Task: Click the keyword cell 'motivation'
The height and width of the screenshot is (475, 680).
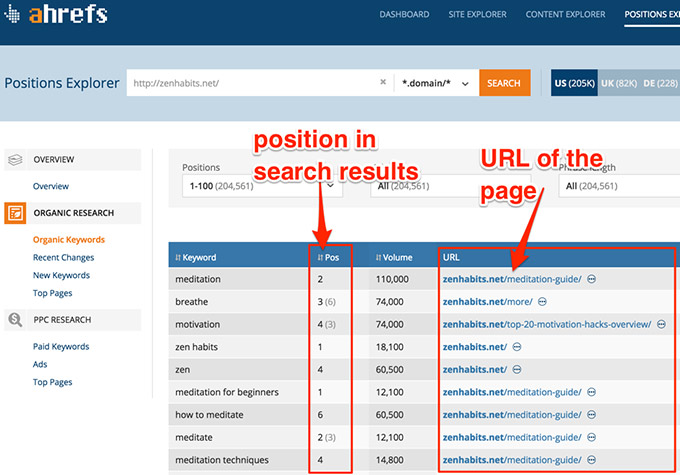Action: pyautogui.click(x=197, y=324)
